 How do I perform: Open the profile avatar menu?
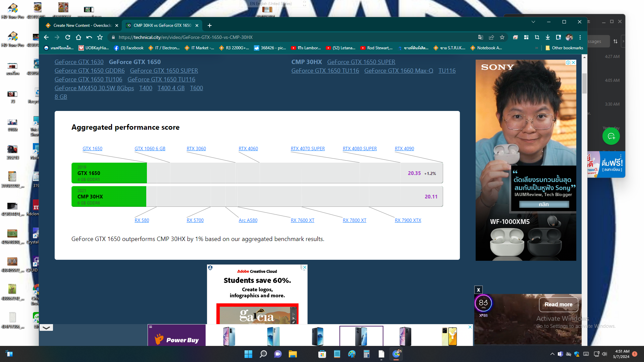point(569,37)
